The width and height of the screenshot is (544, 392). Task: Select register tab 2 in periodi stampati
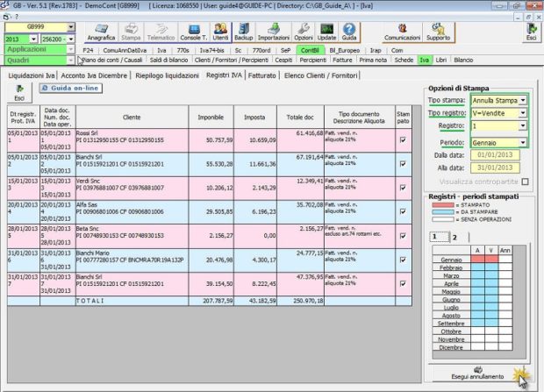point(455,238)
